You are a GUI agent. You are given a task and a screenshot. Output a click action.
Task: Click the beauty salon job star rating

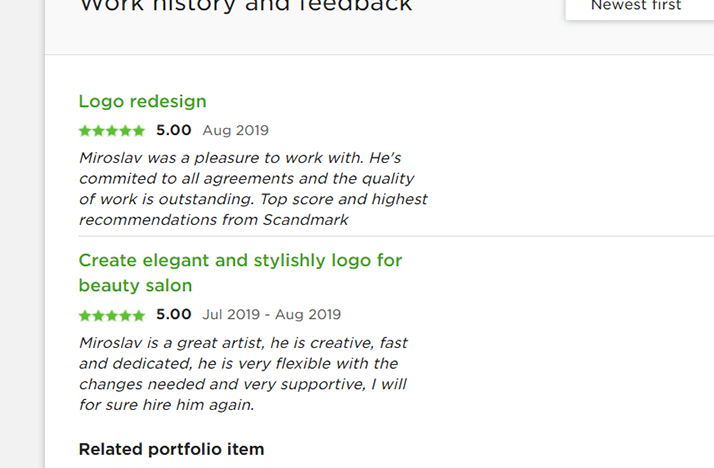coord(112,315)
